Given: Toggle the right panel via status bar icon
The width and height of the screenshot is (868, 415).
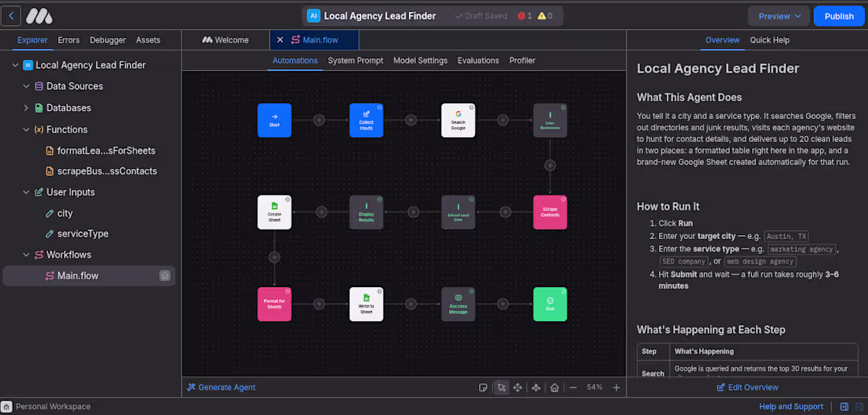Looking at the screenshot, I should click(x=844, y=406).
